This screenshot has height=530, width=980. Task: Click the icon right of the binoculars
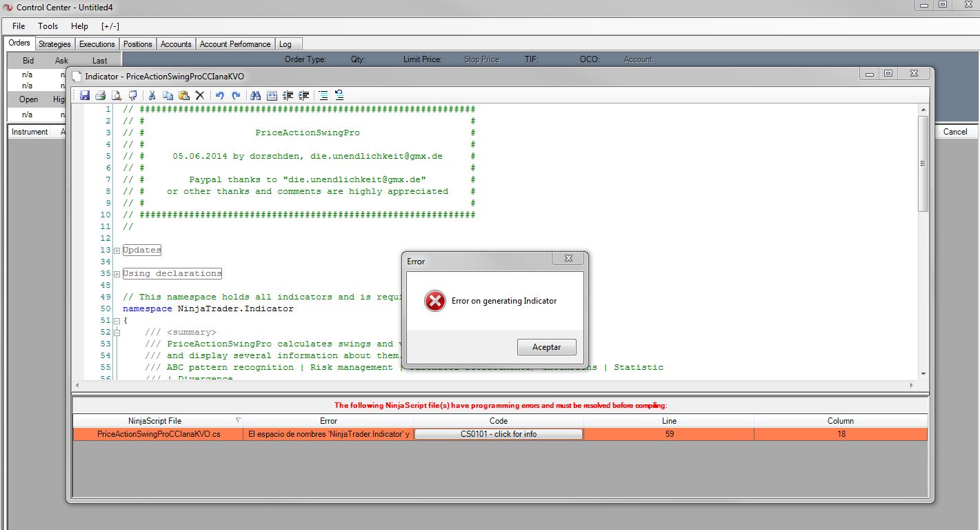coord(272,95)
